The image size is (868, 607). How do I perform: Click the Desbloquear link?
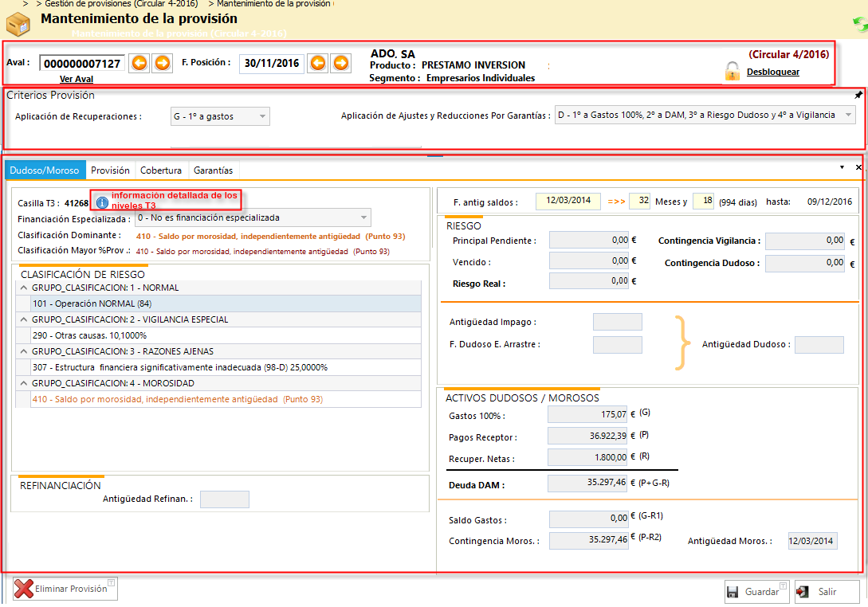point(773,72)
